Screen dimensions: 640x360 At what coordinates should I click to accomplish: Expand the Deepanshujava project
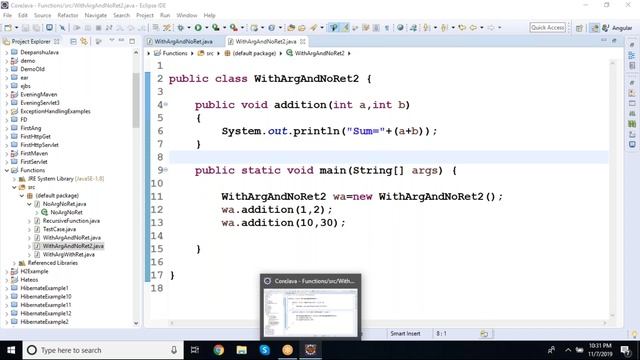[x=7, y=52]
